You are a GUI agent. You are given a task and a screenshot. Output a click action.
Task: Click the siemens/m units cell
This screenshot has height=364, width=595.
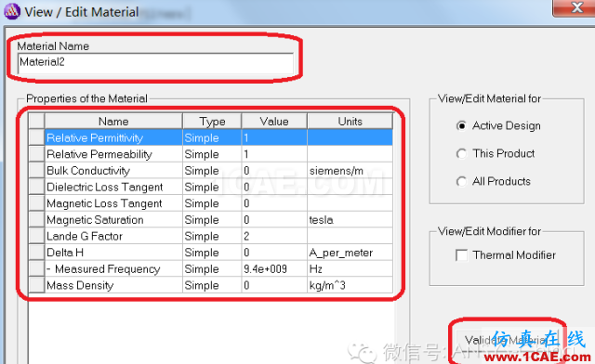pyautogui.click(x=350, y=171)
